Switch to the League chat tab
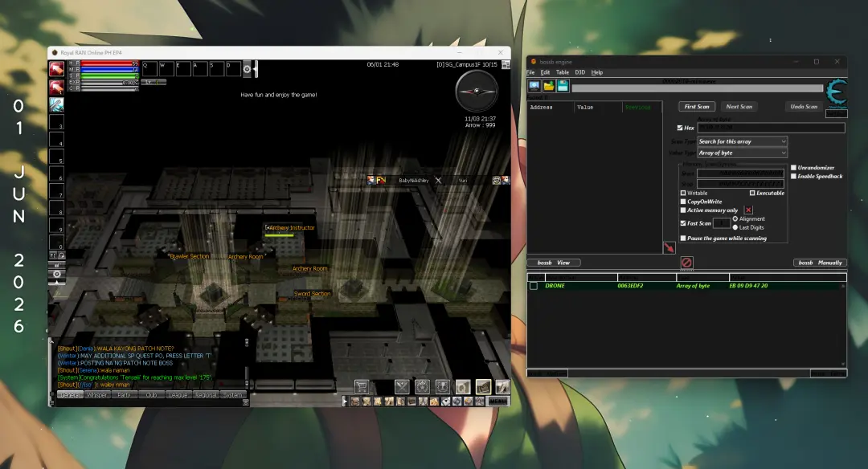 178,395
